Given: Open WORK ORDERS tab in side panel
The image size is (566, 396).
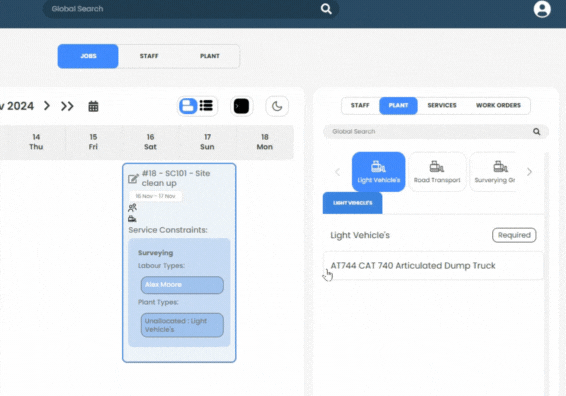Looking at the screenshot, I should click(498, 105).
